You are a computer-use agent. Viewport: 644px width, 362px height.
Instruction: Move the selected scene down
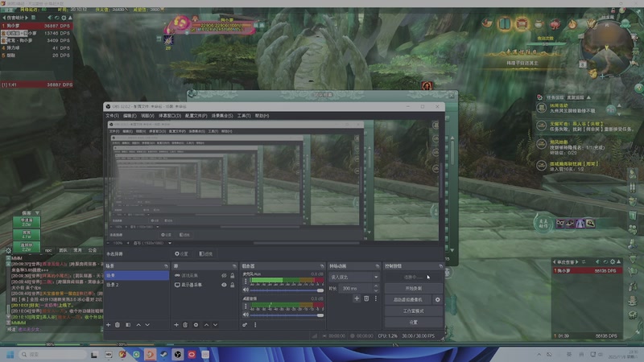point(147,325)
